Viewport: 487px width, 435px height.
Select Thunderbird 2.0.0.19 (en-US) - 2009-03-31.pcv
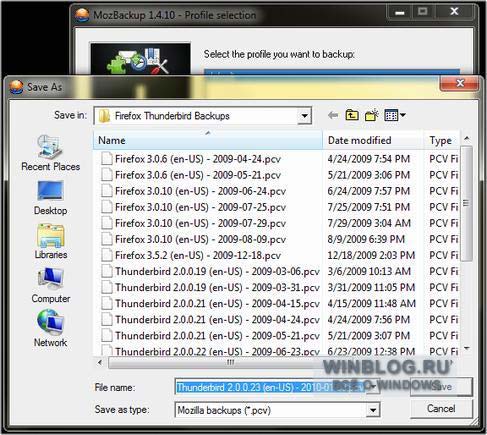click(217, 287)
